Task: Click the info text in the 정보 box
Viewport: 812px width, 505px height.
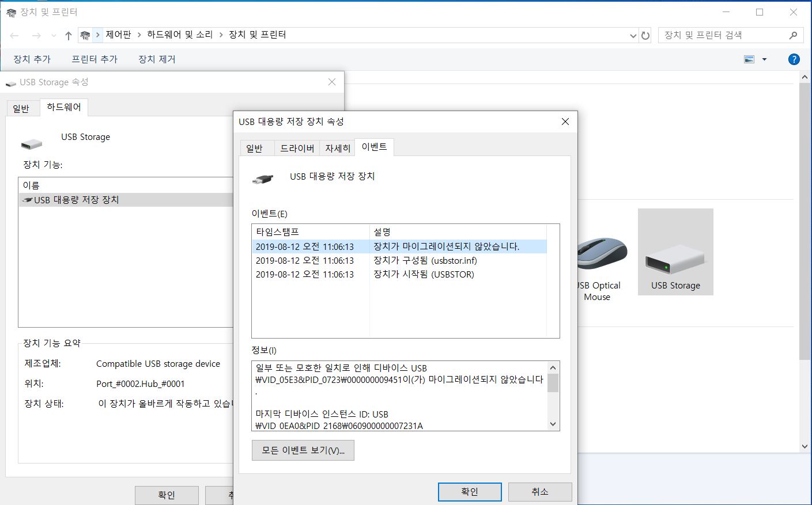Action: coord(399,396)
